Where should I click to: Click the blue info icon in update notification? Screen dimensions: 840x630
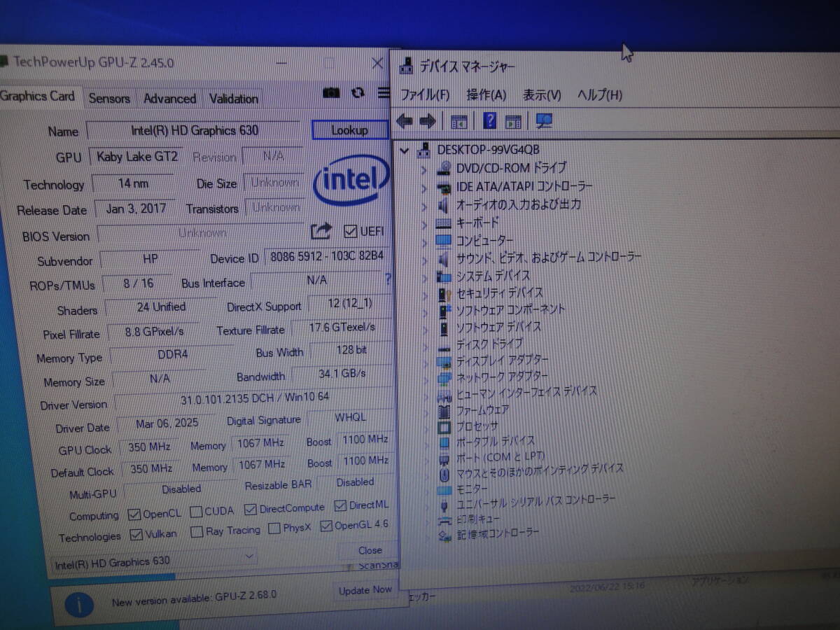tap(80, 605)
